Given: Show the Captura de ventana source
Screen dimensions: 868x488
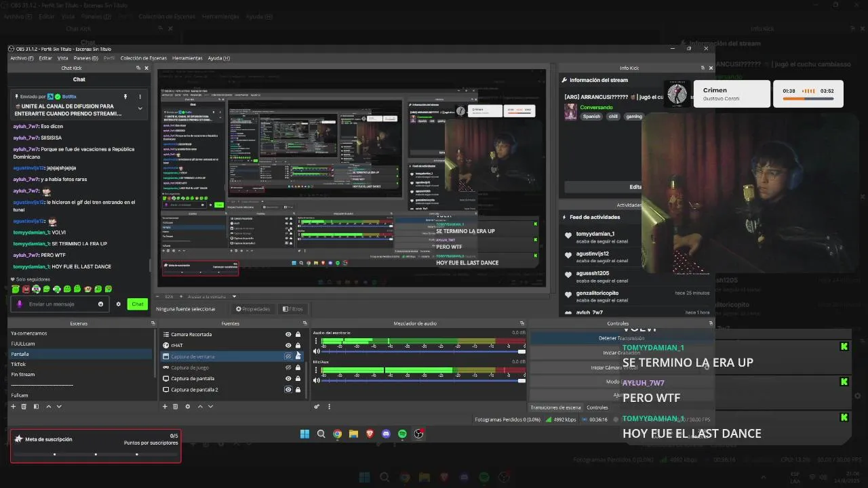Looking at the screenshot, I should click(288, 356).
